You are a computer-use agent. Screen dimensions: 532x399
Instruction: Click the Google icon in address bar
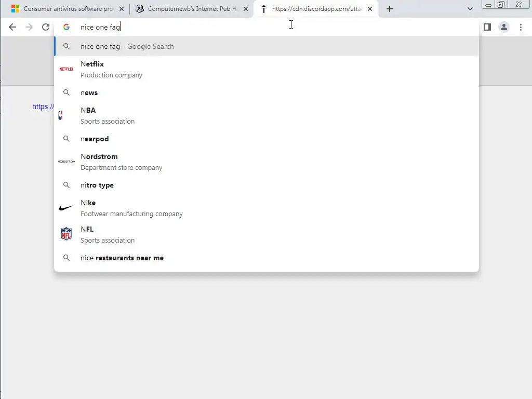(66, 27)
